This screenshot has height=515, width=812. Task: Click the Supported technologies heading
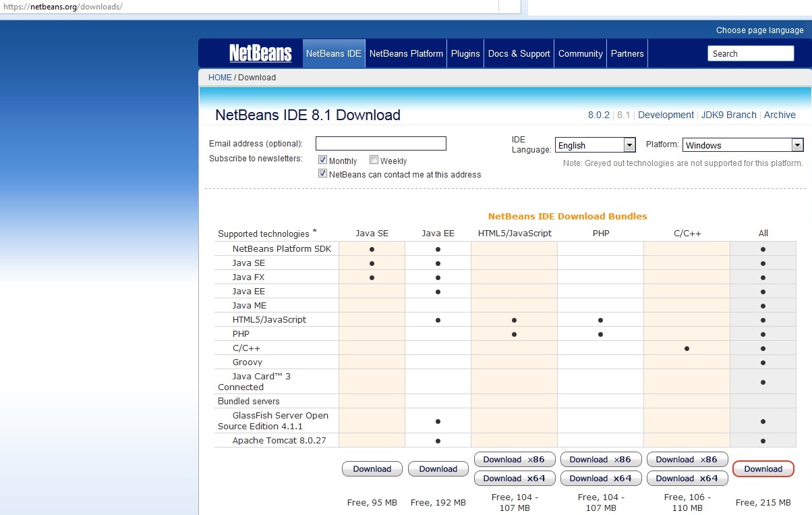[x=264, y=234]
